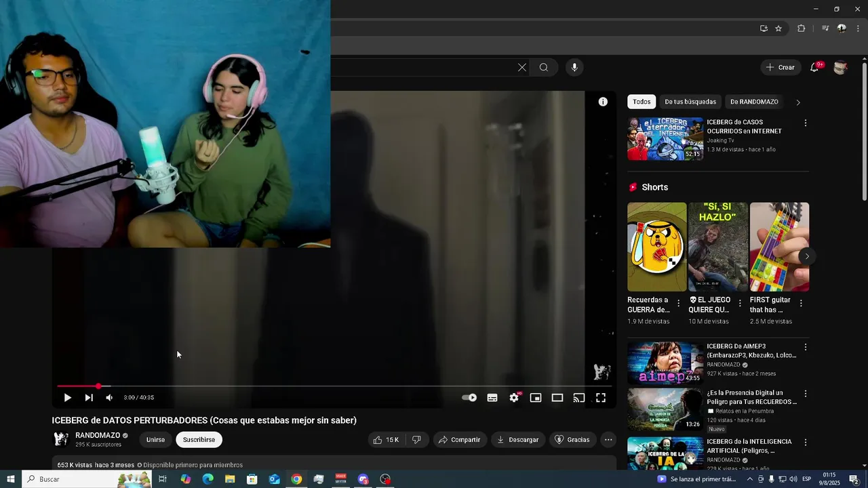Select the Todos filter chip
This screenshot has width=868, height=488.
[642, 102]
